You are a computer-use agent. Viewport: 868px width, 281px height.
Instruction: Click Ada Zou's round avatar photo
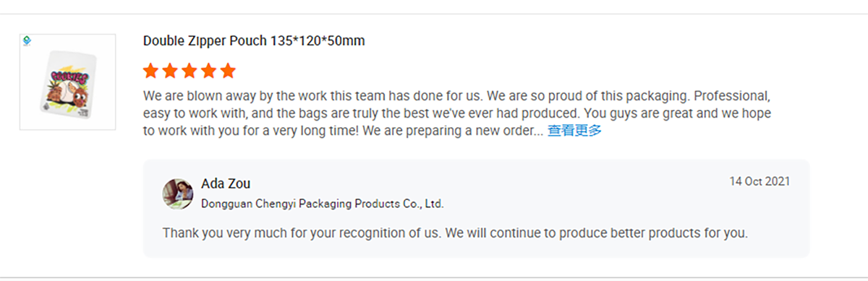click(x=178, y=194)
